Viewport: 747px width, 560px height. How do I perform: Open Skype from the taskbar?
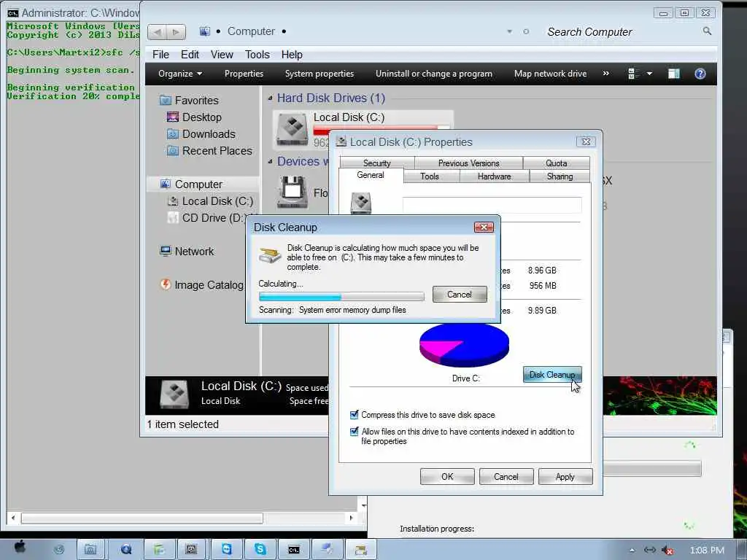[x=260, y=549]
